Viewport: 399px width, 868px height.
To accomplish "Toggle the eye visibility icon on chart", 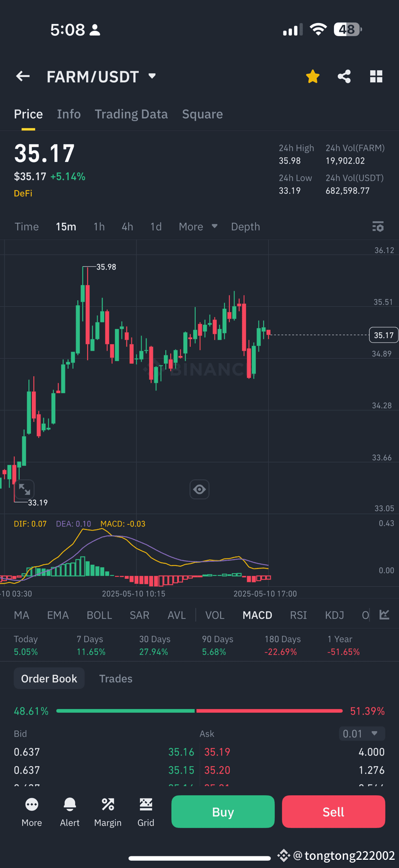I will tap(199, 489).
